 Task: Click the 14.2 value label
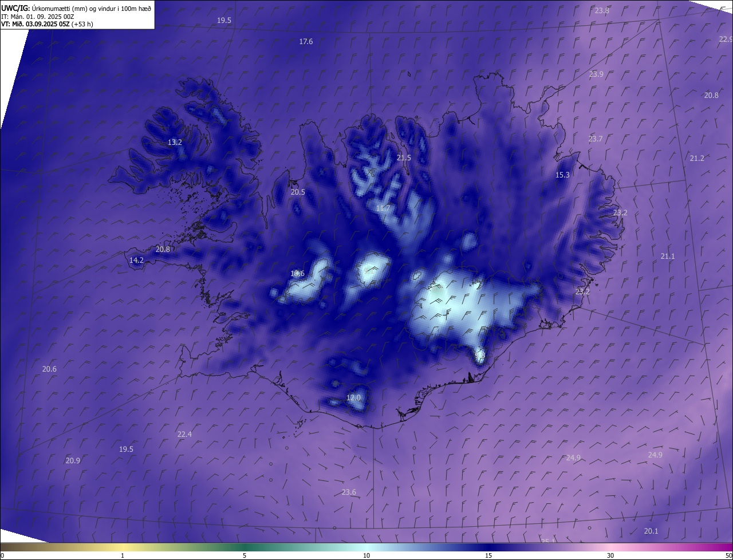(x=136, y=261)
